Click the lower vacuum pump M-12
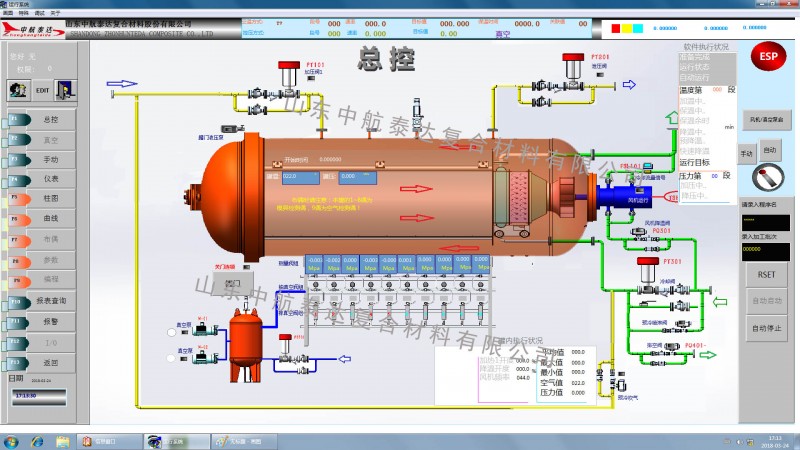The width and height of the screenshot is (800, 450). pyautogui.click(x=204, y=357)
